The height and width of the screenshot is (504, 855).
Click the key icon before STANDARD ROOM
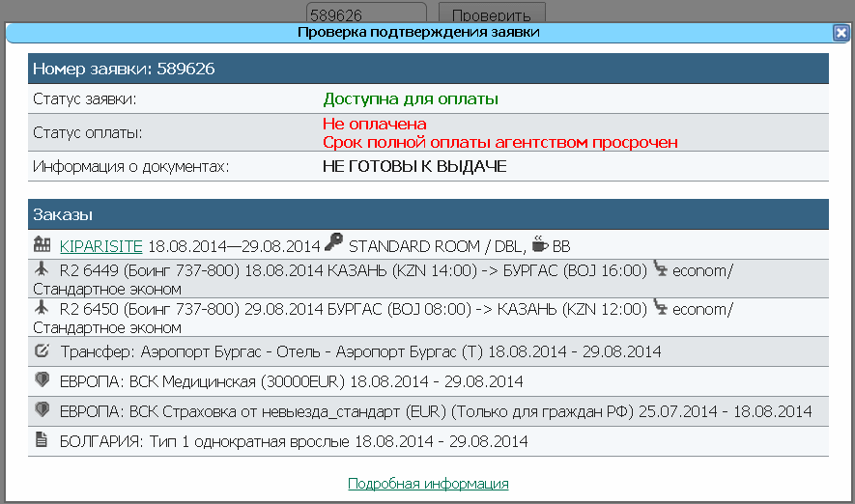[333, 244]
